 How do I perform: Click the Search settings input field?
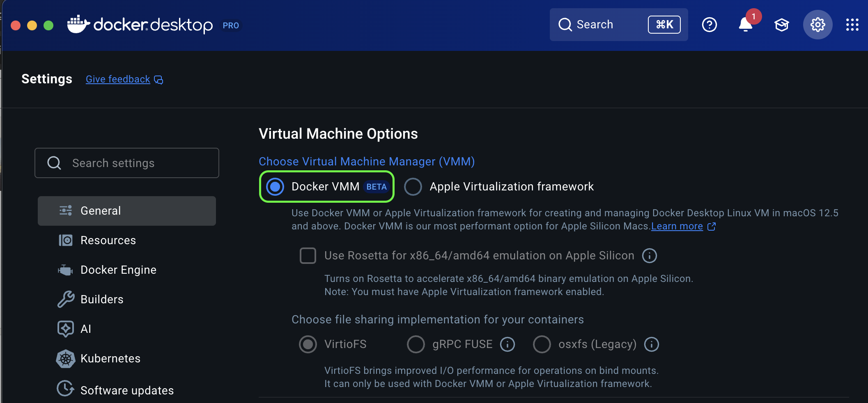coord(126,163)
